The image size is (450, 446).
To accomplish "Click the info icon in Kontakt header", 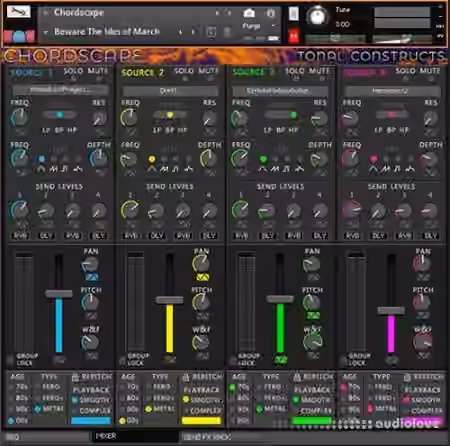I will click(270, 13).
